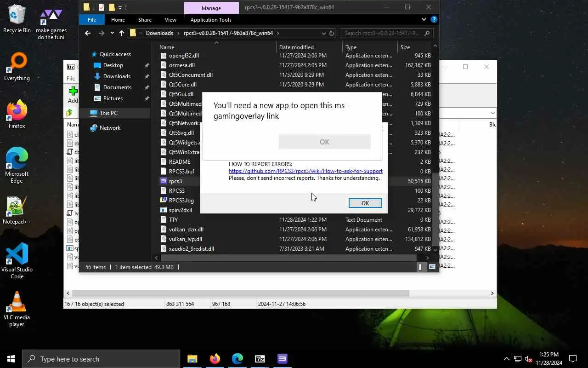Open Visual Studio Code desktop shortcut
Image resolution: width=588 pixels, height=368 pixels.
pos(17,261)
